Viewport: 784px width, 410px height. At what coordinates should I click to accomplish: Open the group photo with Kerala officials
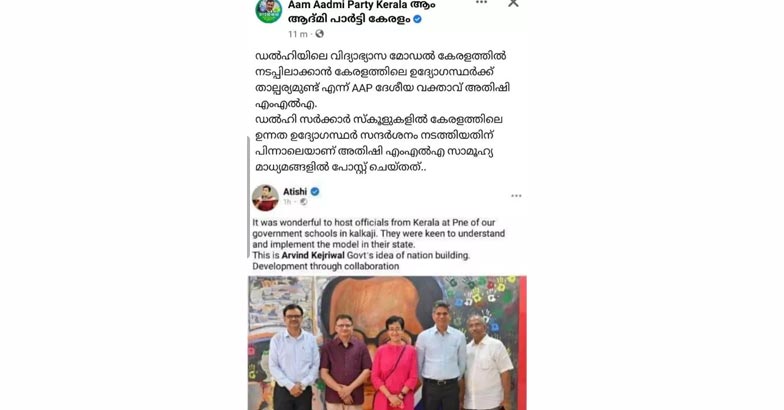[x=387, y=343]
